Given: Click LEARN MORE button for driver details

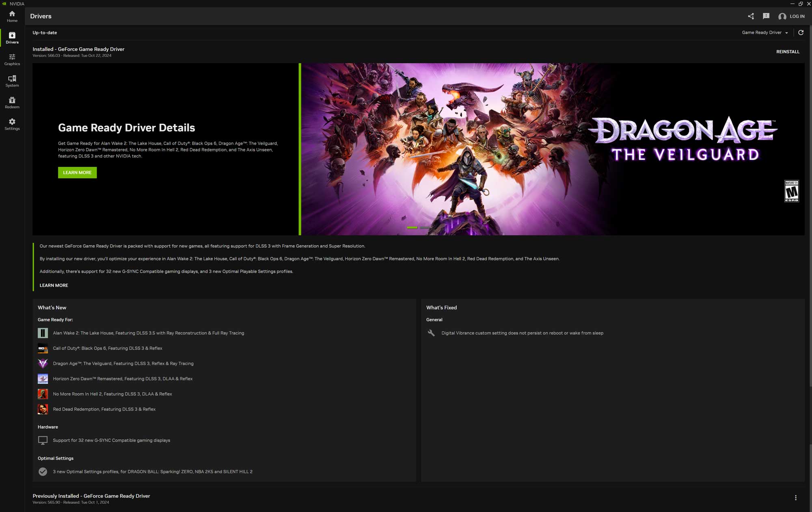Looking at the screenshot, I should (77, 172).
